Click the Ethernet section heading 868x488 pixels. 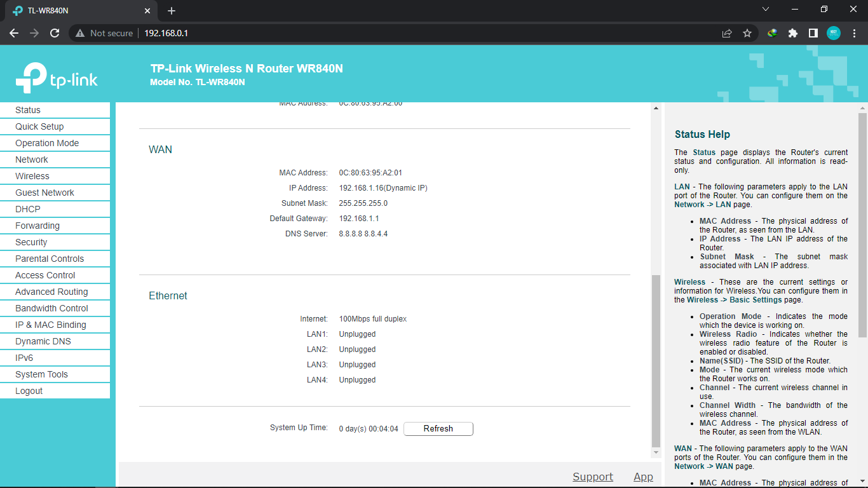168,296
